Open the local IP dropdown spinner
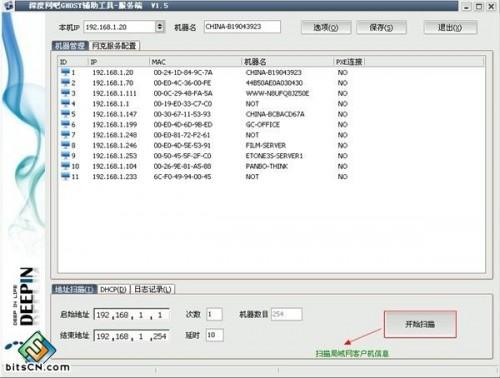The width and height of the screenshot is (500, 378). (160, 27)
